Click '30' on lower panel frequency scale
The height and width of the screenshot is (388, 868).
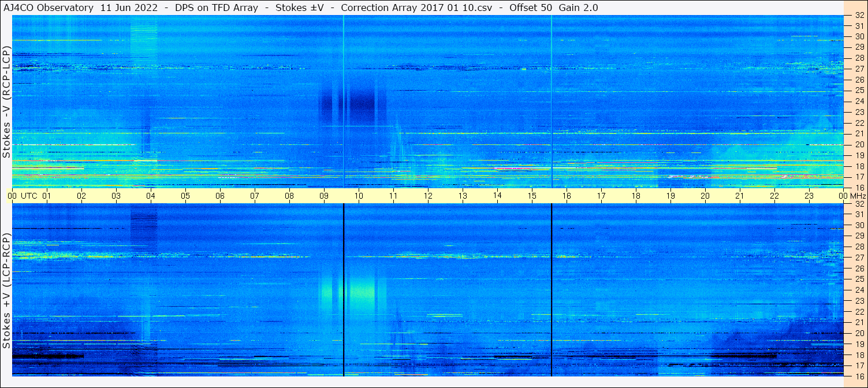pos(859,225)
